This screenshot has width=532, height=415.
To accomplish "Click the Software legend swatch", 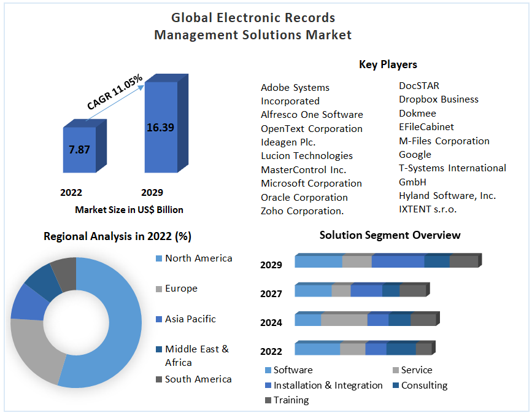I will coord(268,370).
